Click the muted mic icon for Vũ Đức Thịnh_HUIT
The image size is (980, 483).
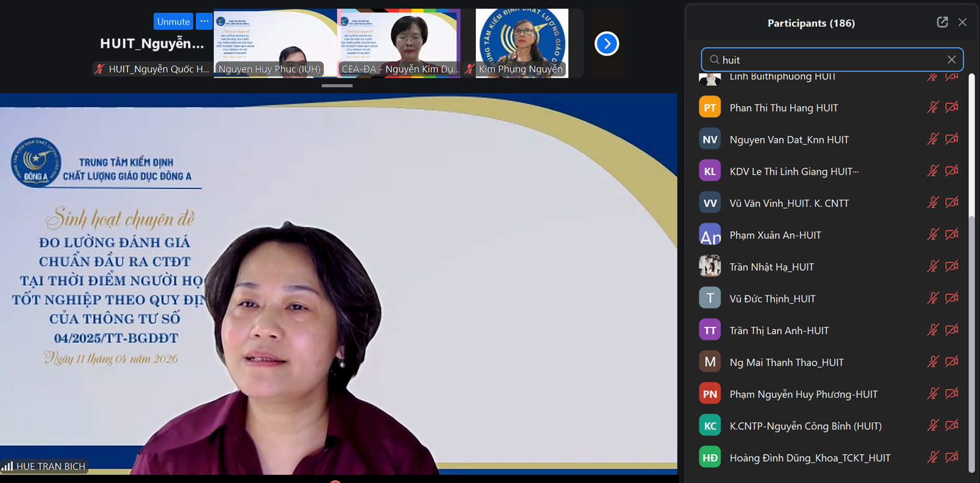[x=932, y=298]
